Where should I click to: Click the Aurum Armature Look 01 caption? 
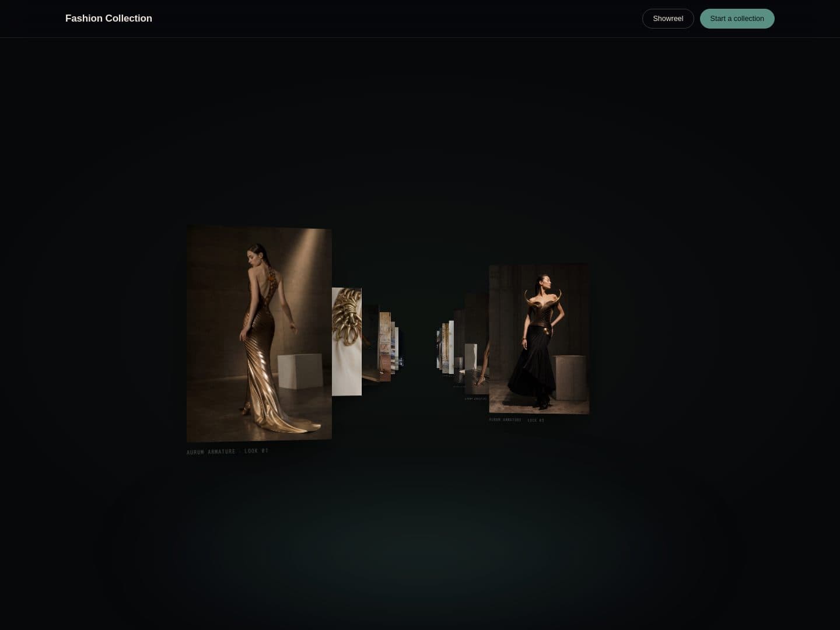click(228, 452)
